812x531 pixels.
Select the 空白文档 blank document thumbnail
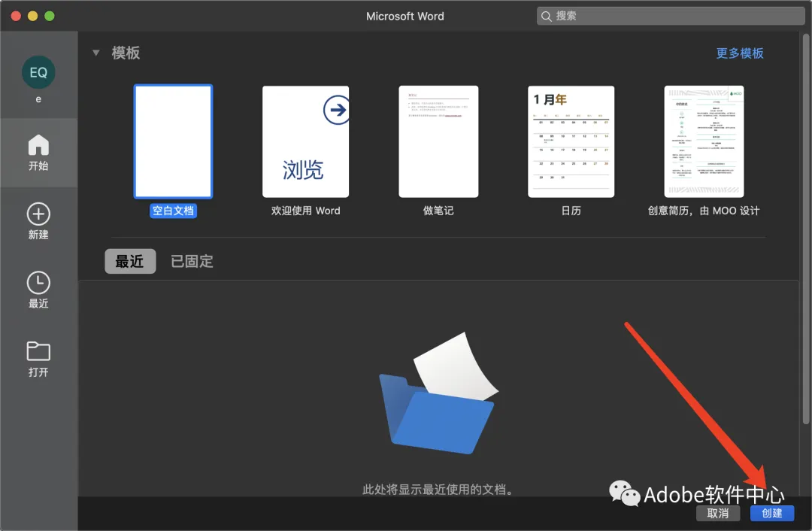[x=173, y=141]
